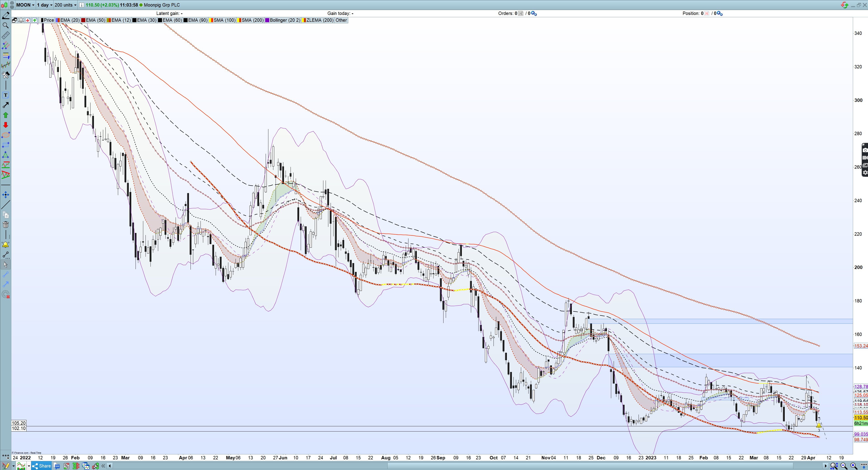Select the alert bell tool in sidebar

(x=5, y=245)
